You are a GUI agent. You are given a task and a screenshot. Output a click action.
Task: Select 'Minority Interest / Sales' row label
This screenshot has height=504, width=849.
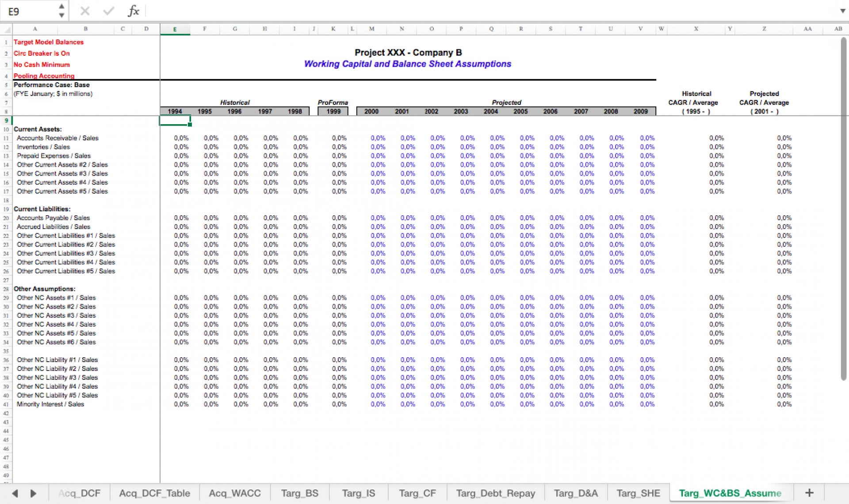pos(50,404)
